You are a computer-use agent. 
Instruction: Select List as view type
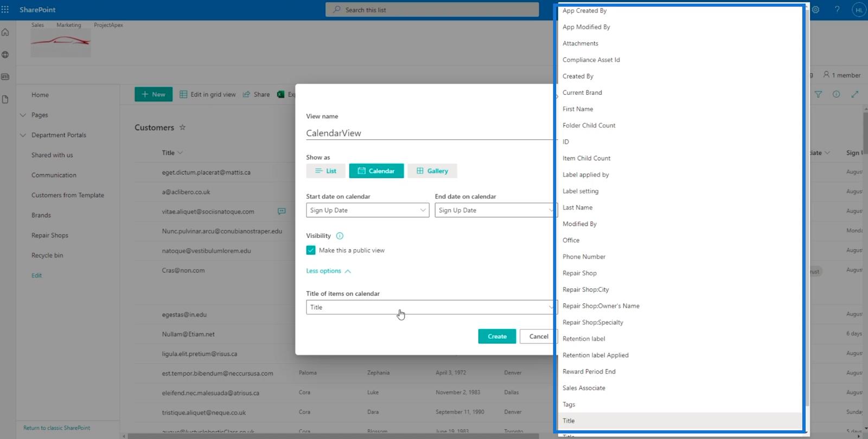click(x=325, y=171)
